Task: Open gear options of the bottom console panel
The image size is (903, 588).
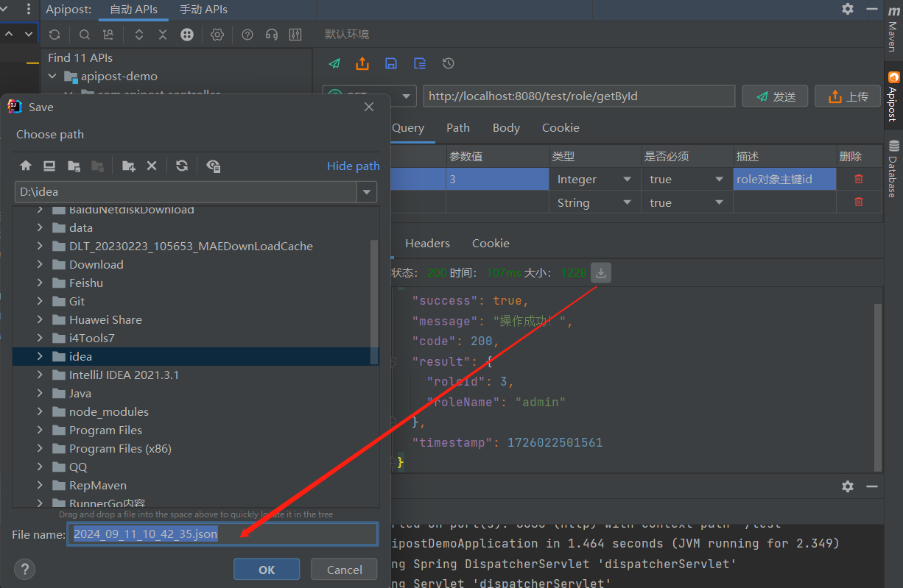Action: tap(848, 486)
